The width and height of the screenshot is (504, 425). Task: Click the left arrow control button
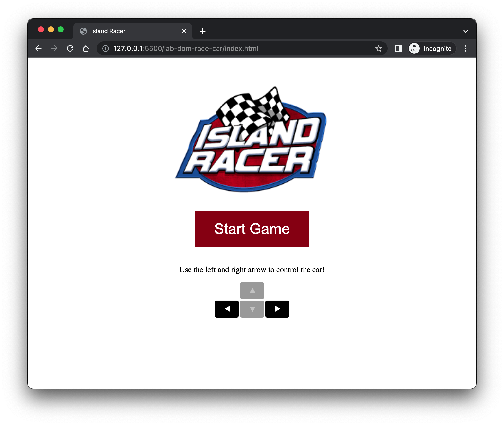227,309
